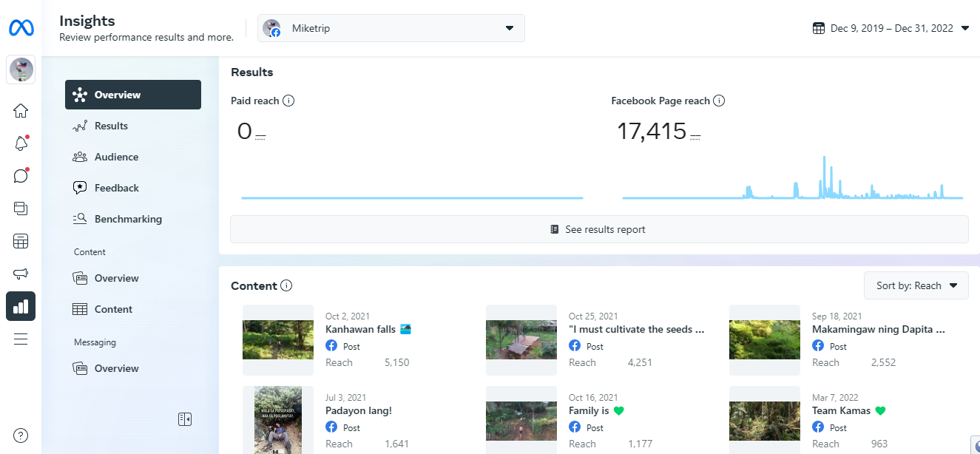Click the Paid reach value 0
This screenshot has height=454, width=980.
point(245,132)
